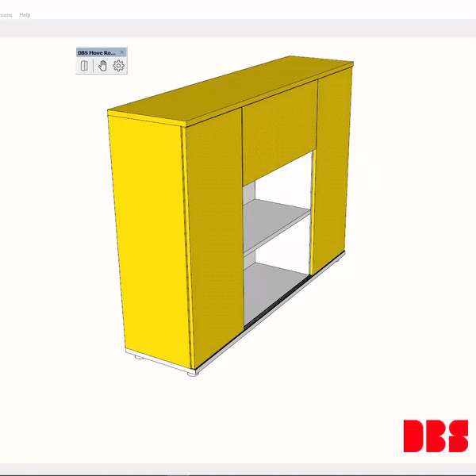Close the DBS Move floating toolbar
476x476 pixels.
pyautogui.click(x=122, y=52)
